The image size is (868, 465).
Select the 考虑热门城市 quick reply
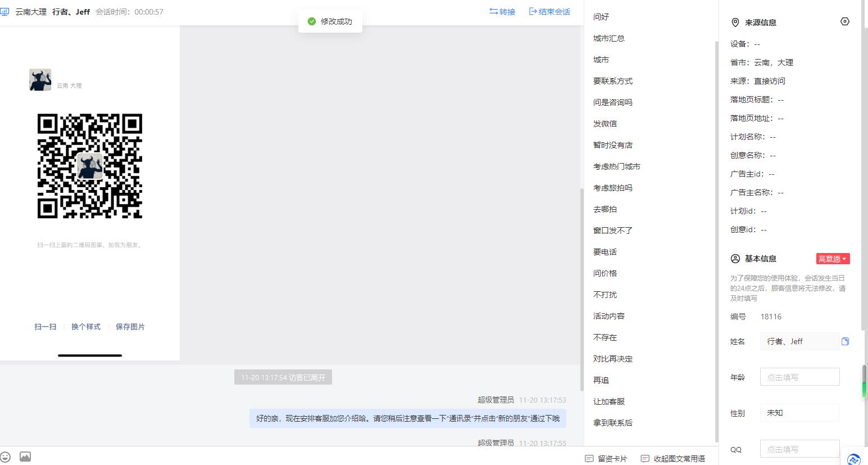click(617, 166)
